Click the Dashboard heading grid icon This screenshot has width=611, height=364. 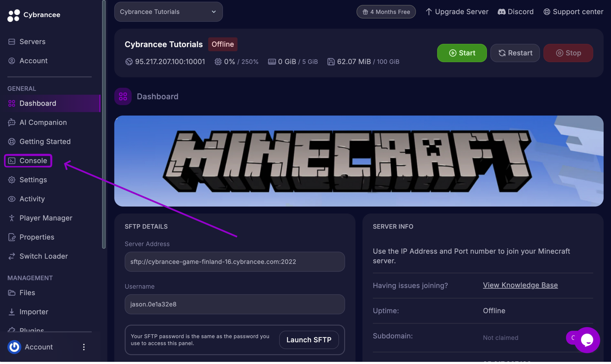click(x=123, y=97)
